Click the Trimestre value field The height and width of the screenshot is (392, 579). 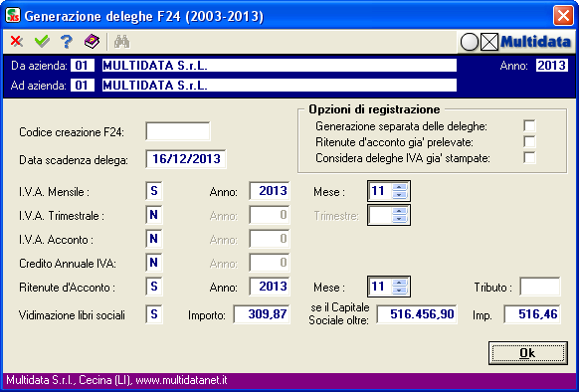tap(380, 215)
